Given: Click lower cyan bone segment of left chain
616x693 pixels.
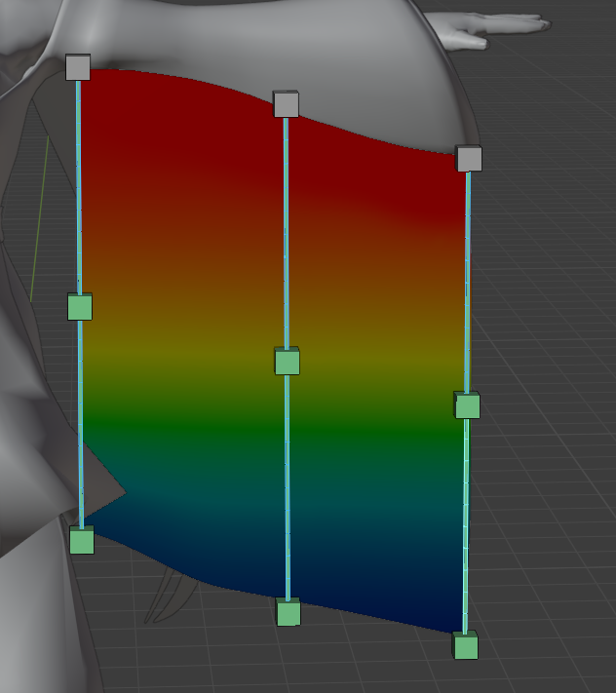Looking at the screenshot, I should pos(81,423).
